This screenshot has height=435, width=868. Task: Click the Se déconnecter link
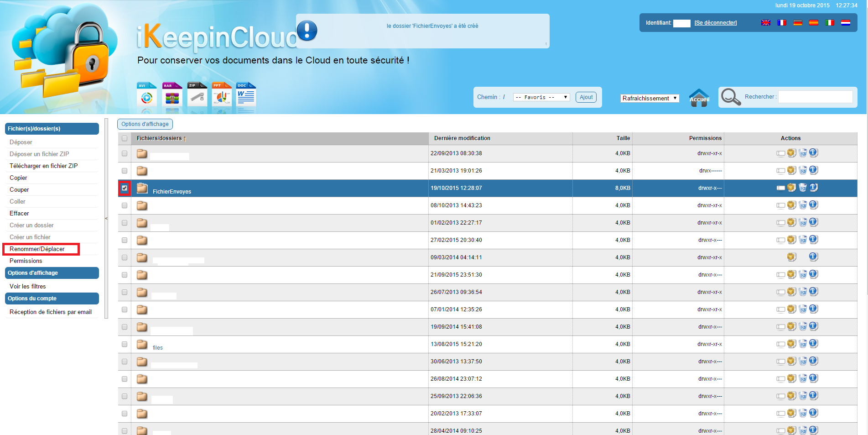(x=715, y=22)
